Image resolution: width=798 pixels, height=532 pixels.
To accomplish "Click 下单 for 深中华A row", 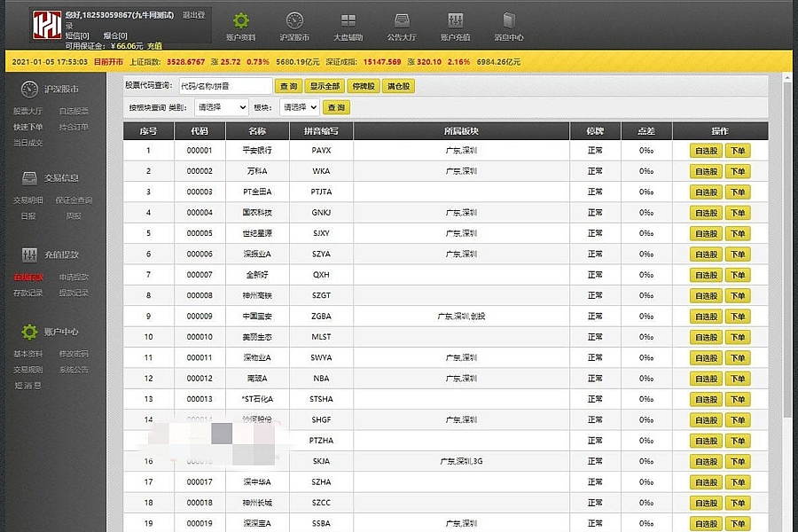I will (x=738, y=482).
